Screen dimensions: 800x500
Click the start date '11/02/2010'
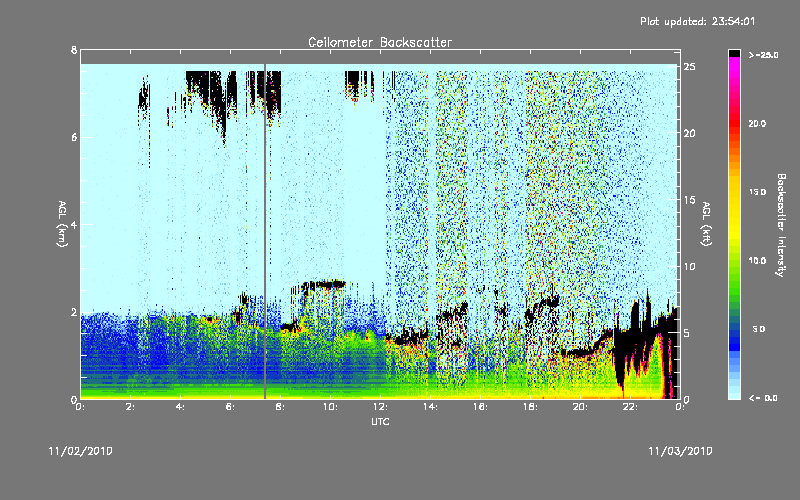(x=80, y=451)
